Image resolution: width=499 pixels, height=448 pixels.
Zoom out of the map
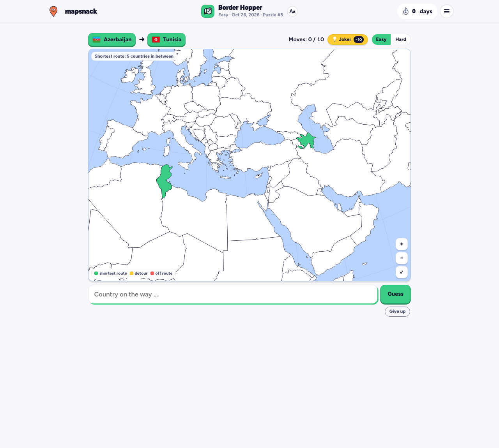point(402,258)
